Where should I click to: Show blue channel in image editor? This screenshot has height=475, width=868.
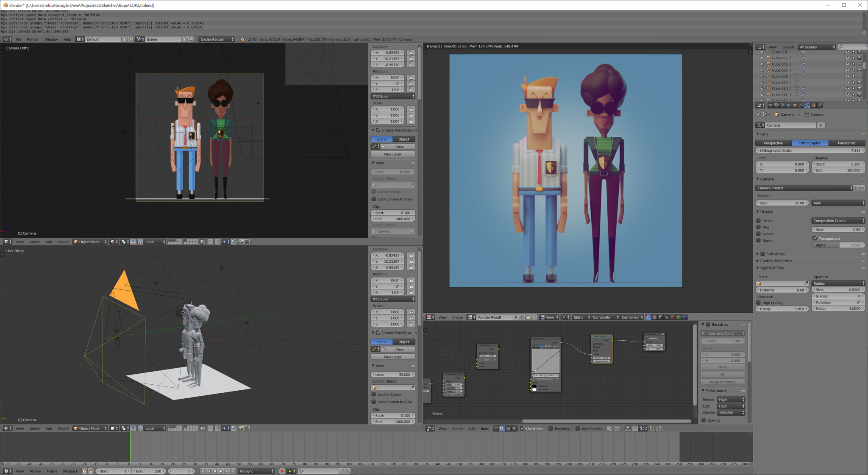(x=685, y=317)
